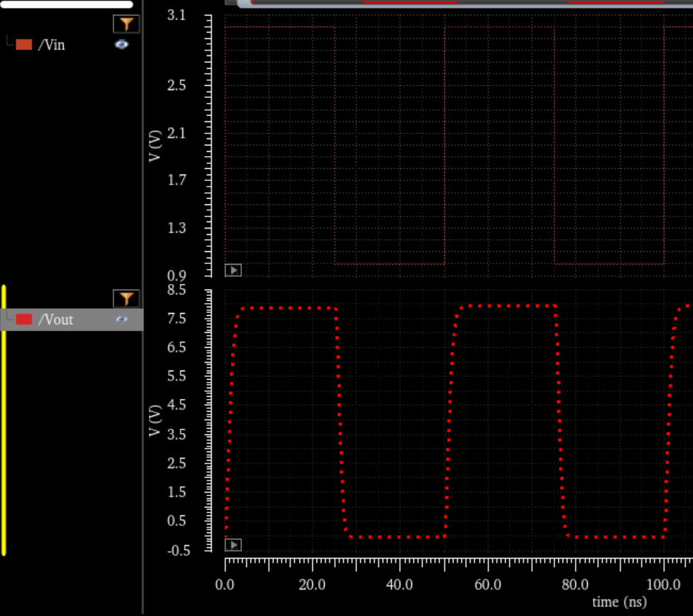Click the filter funnel icon above /Vout
This screenshot has height=616, width=693.
[126, 298]
